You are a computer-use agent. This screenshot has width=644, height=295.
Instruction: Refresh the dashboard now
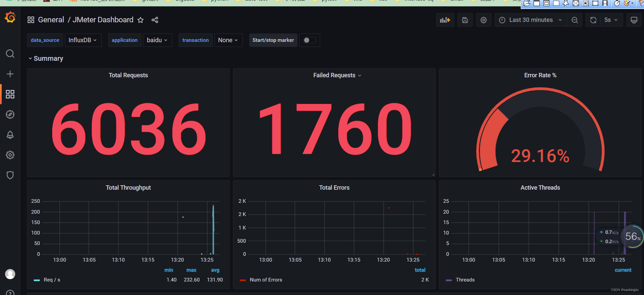593,20
